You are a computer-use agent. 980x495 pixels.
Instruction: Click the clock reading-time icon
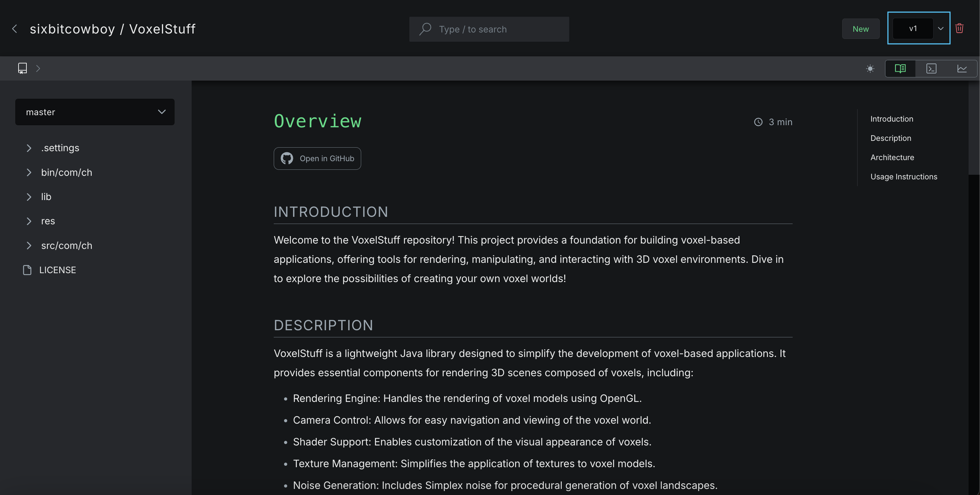[x=758, y=122]
